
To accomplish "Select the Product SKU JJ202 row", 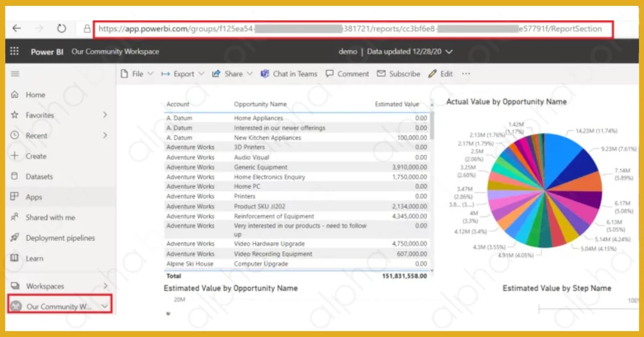I will (x=296, y=206).
